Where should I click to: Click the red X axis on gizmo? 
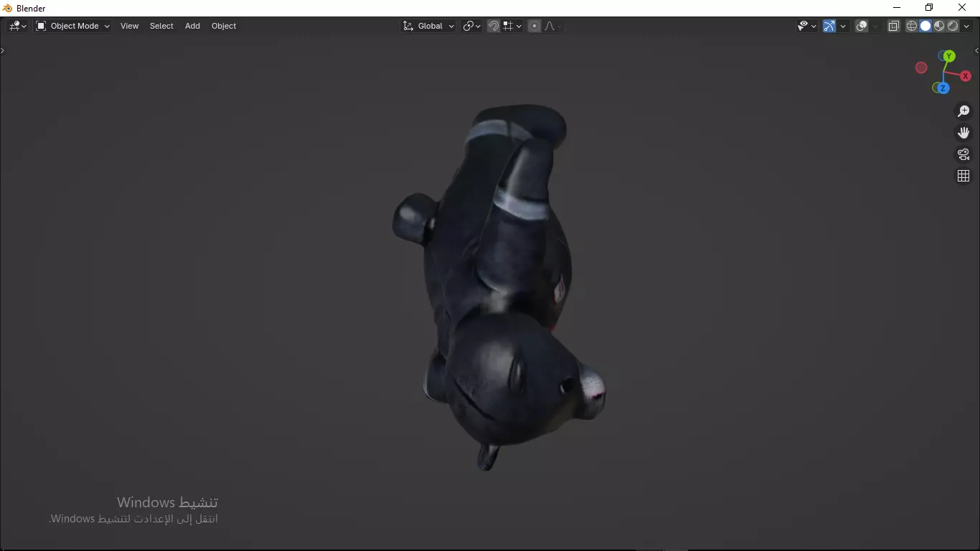point(966,76)
